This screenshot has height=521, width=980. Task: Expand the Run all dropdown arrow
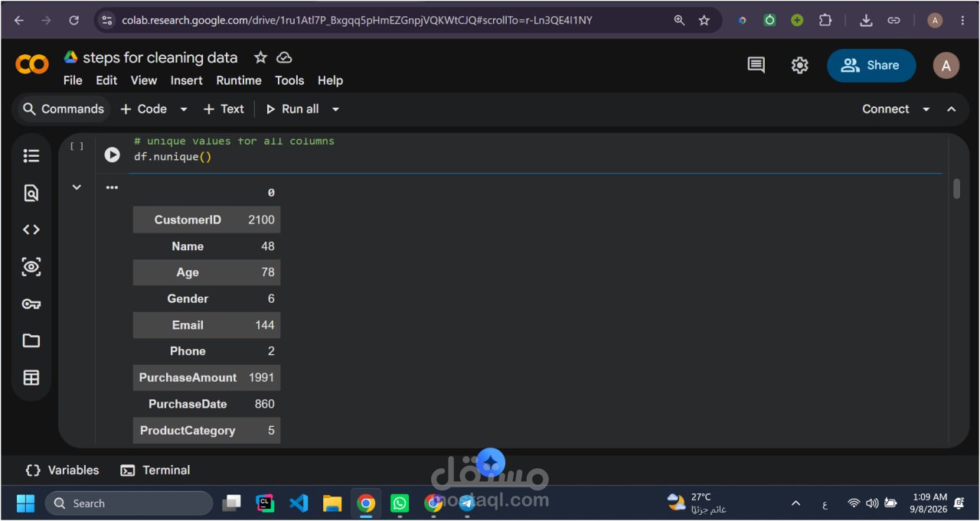335,109
